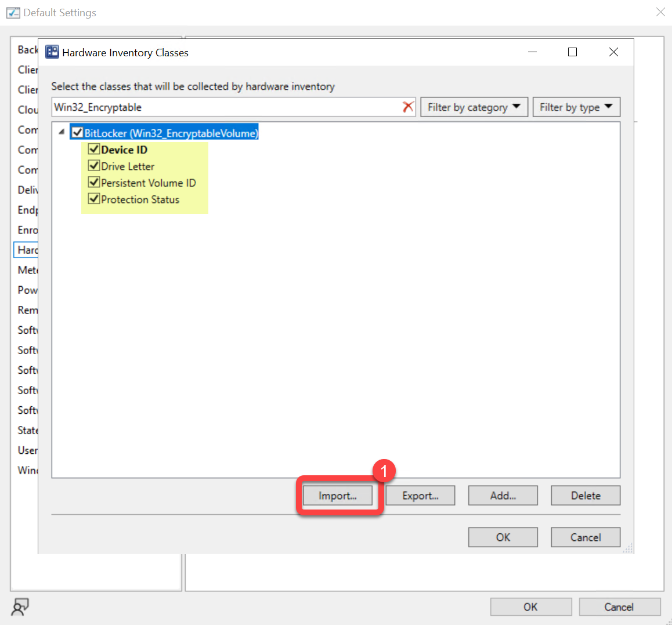
Task: Select the 'Persistent Volume ID' label
Action: click(x=149, y=183)
